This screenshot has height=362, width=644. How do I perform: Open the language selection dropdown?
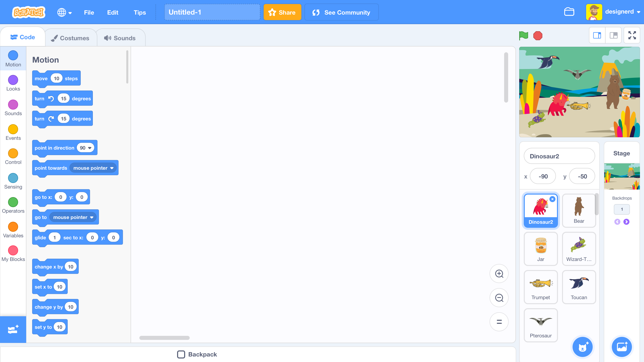tap(64, 12)
